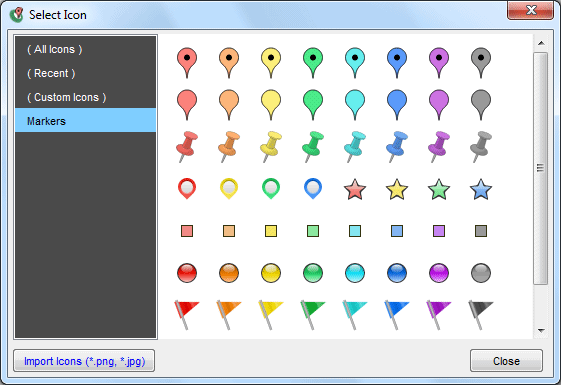561x385 pixels.
Task: Select the red small square marker
Action: (x=187, y=231)
